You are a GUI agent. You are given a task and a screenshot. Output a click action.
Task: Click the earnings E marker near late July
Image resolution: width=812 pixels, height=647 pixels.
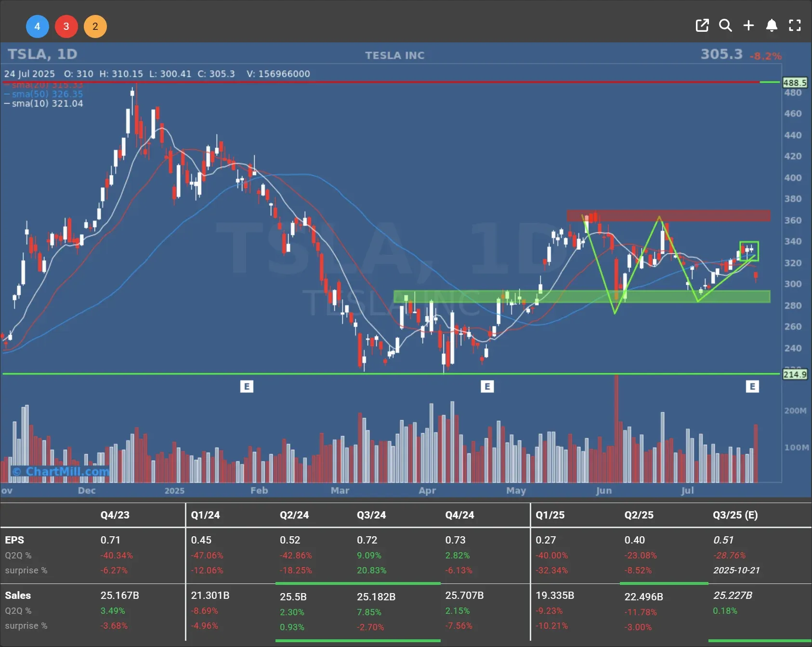pyautogui.click(x=752, y=386)
